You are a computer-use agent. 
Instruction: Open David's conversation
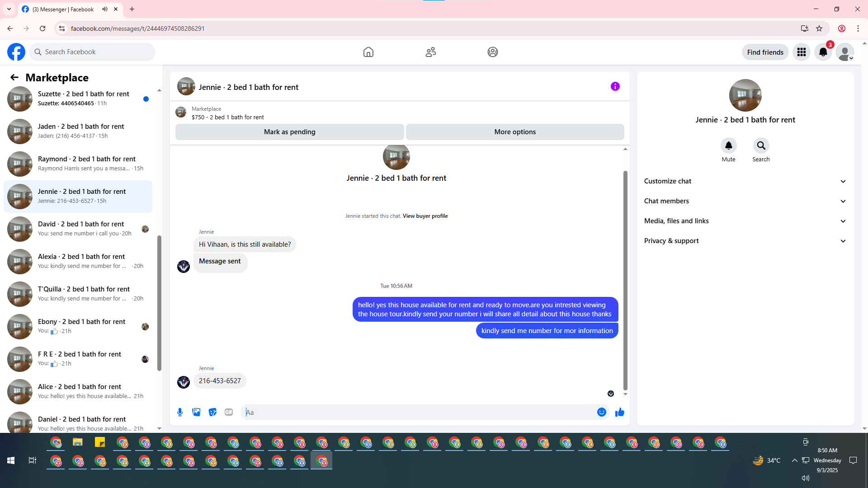pyautogui.click(x=78, y=229)
